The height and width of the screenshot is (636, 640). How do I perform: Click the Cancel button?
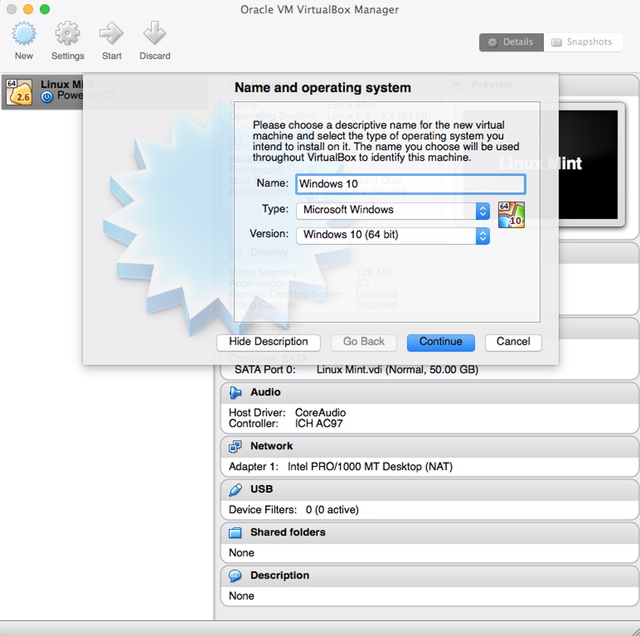[x=513, y=342]
